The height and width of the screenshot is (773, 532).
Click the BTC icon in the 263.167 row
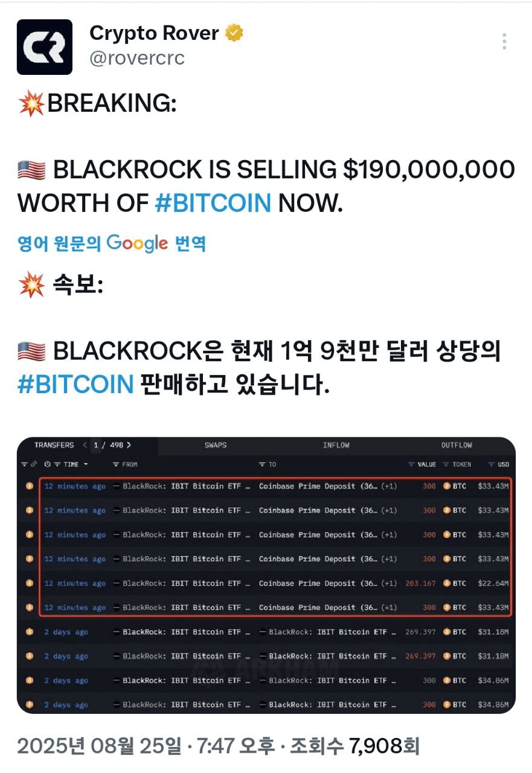[447, 583]
